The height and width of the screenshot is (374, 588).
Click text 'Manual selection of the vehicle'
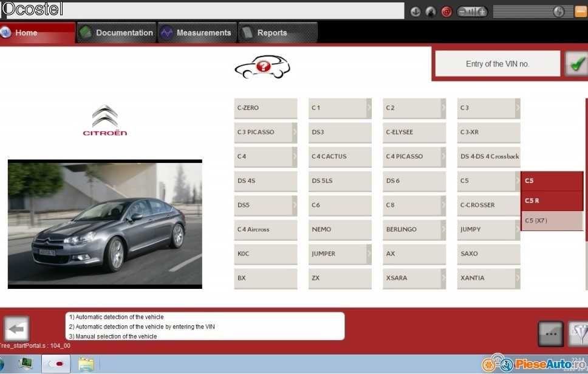pyautogui.click(x=116, y=336)
